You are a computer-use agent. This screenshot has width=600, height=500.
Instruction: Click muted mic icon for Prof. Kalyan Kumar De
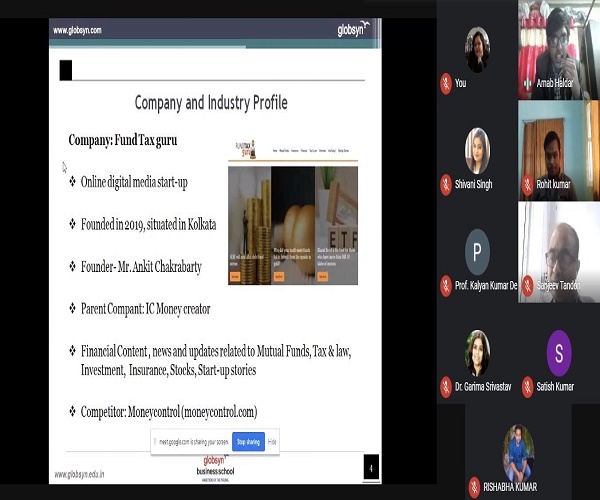point(446,284)
